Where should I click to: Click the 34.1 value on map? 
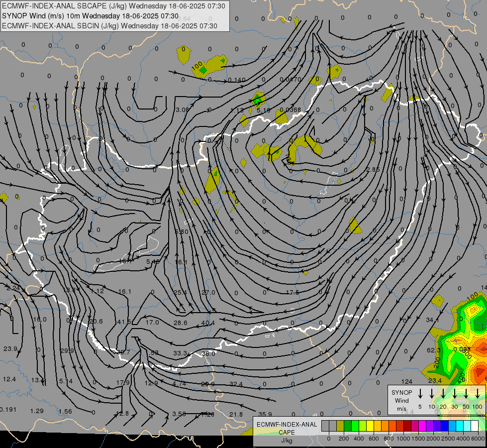(432, 320)
